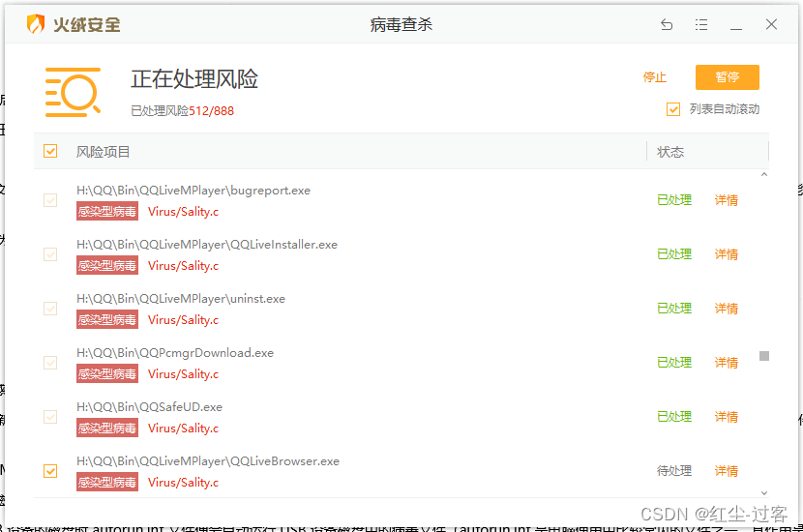Viewport: 803px width, 532px height.
Task: Click the 状态 column header
Action: click(670, 152)
